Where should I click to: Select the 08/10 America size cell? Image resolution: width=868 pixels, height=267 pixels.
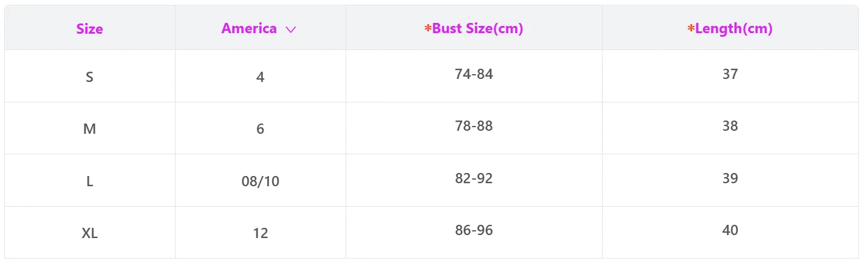tap(261, 181)
